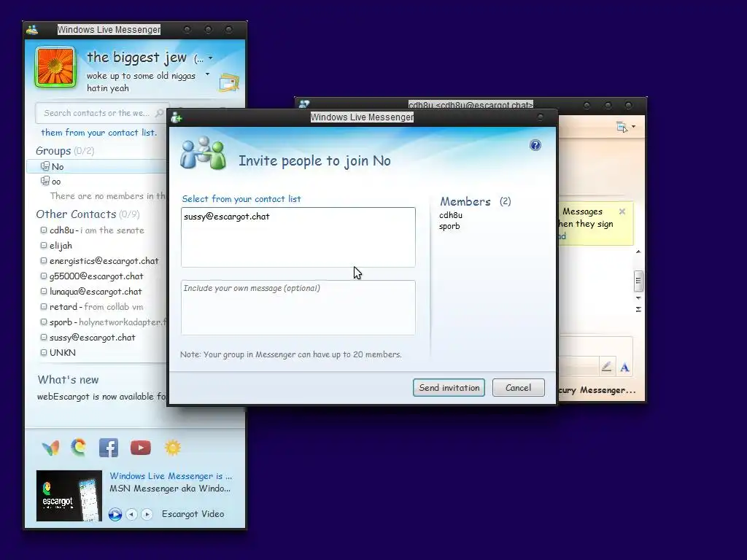Open the Escargot swirl icon in bottom bar
The width and height of the screenshot is (747, 560).
[x=79, y=447]
